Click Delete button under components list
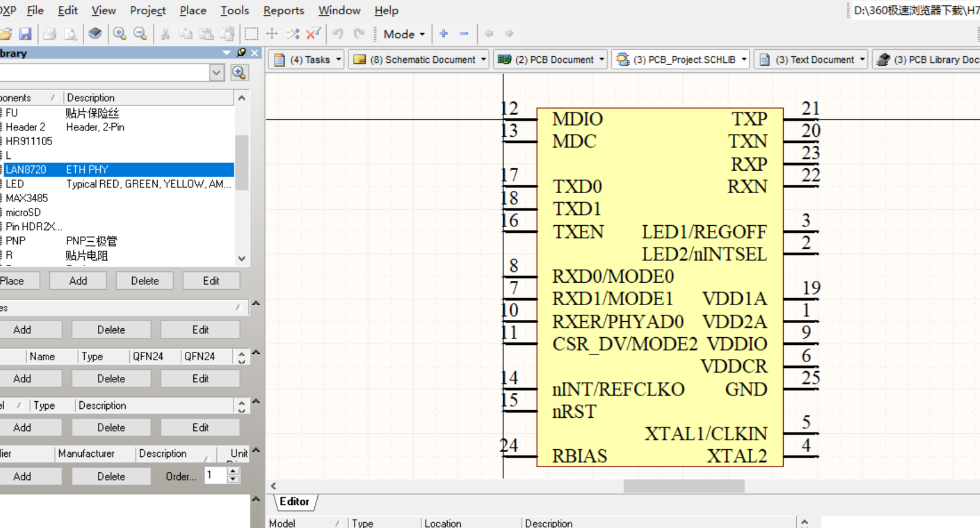980x528 pixels. tap(145, 281)
